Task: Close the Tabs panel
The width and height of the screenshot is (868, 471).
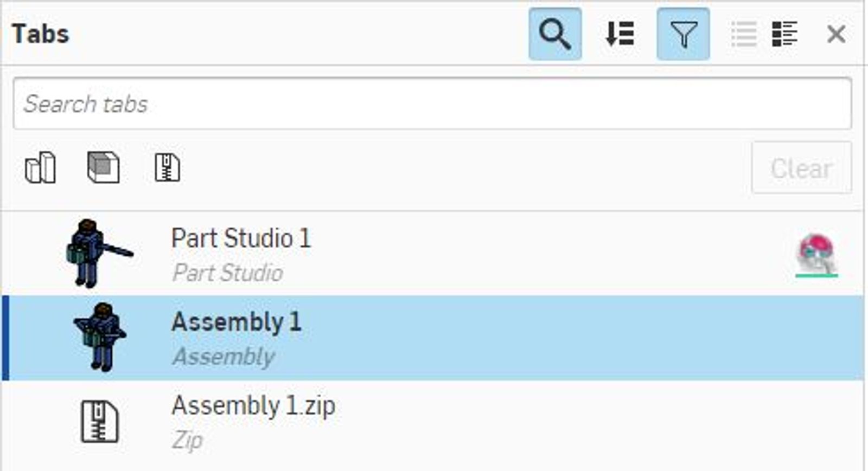Action: coord(836,34)
